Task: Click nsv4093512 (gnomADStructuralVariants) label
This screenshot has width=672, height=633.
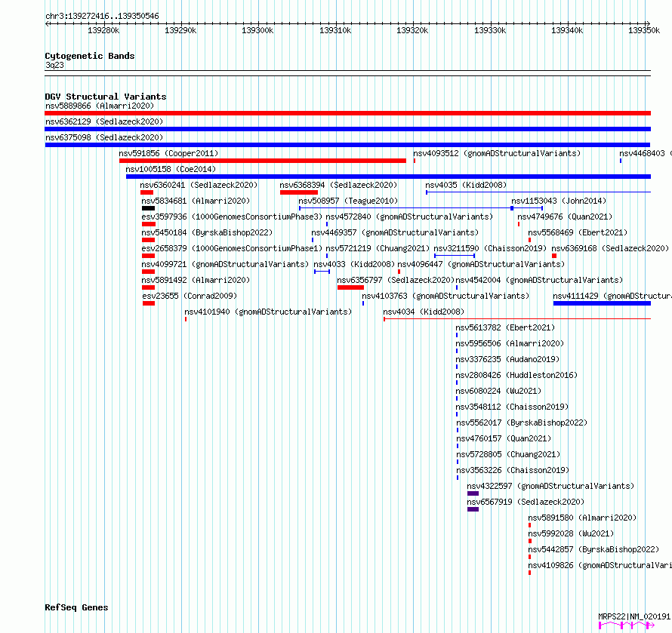Action: click(x=497, y=153)
